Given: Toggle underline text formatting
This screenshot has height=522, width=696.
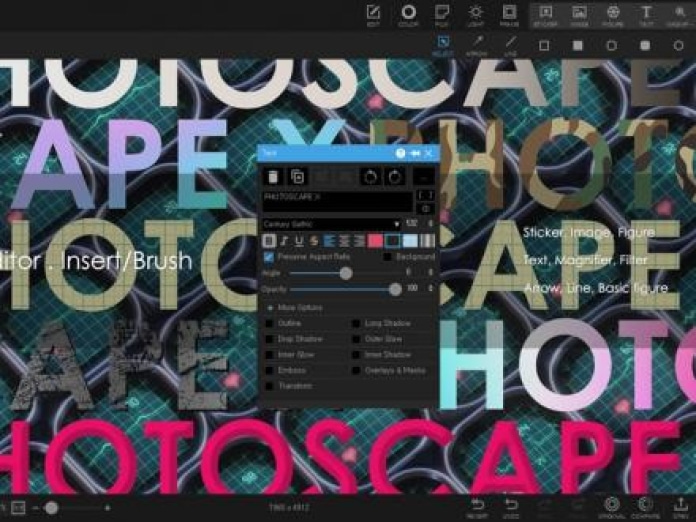Looking at the screenshot, I should 299,241.
